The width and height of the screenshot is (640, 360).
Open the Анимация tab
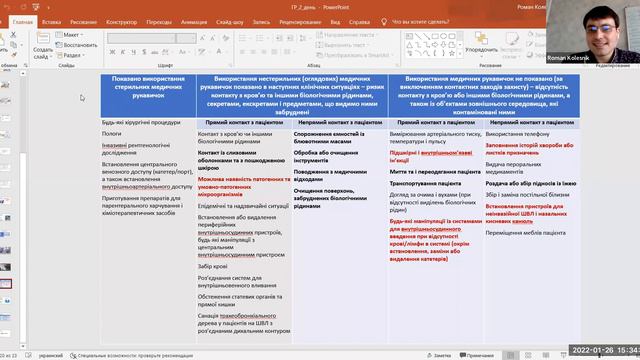click(194, 22)
